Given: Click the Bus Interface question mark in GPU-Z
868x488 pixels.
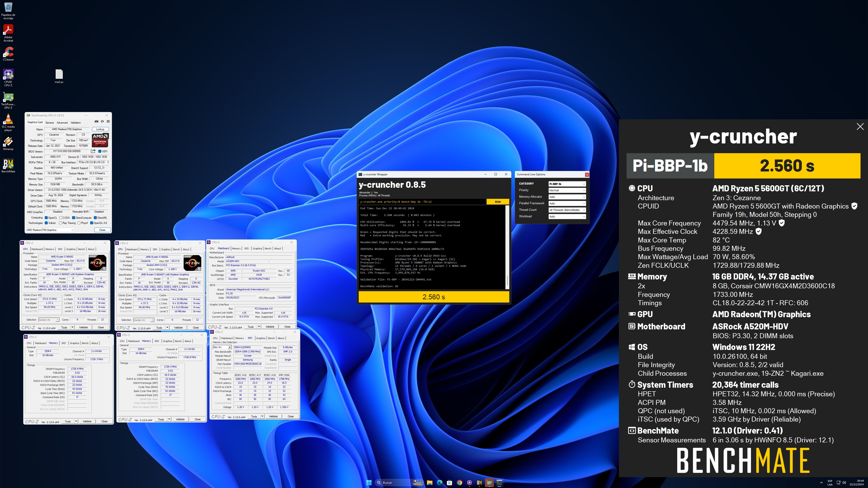Looking at the screenshot, I should pyautogui.click(x=108, y=162).
